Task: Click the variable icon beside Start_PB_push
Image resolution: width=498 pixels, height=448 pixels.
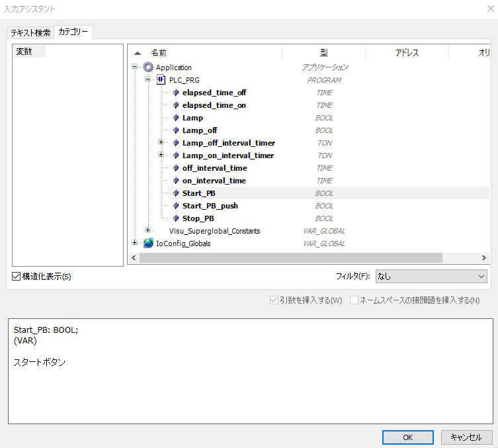Action: [176, 206]
